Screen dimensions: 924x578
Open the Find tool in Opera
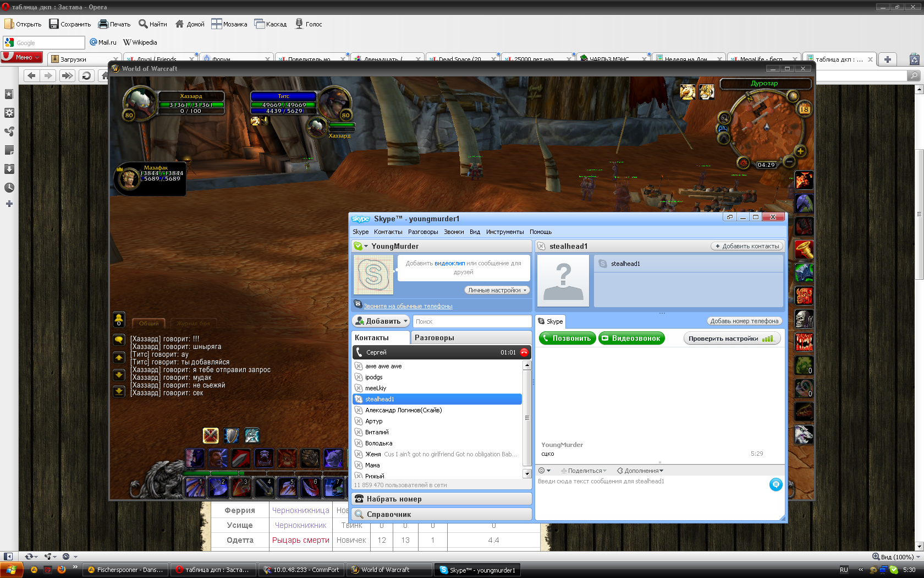click(x=153, y=24)
